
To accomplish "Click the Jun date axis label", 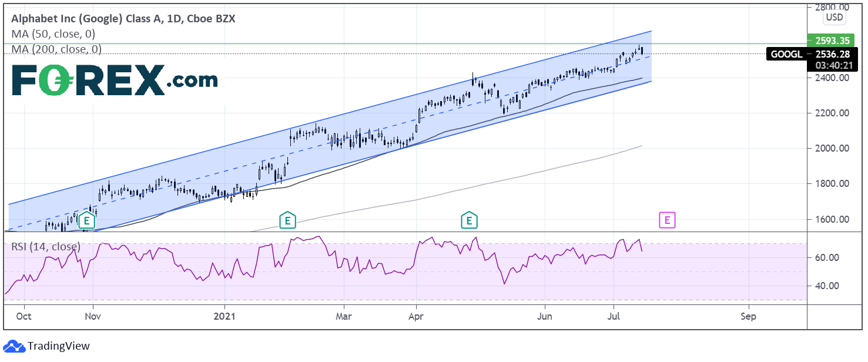I will [545, 316].
